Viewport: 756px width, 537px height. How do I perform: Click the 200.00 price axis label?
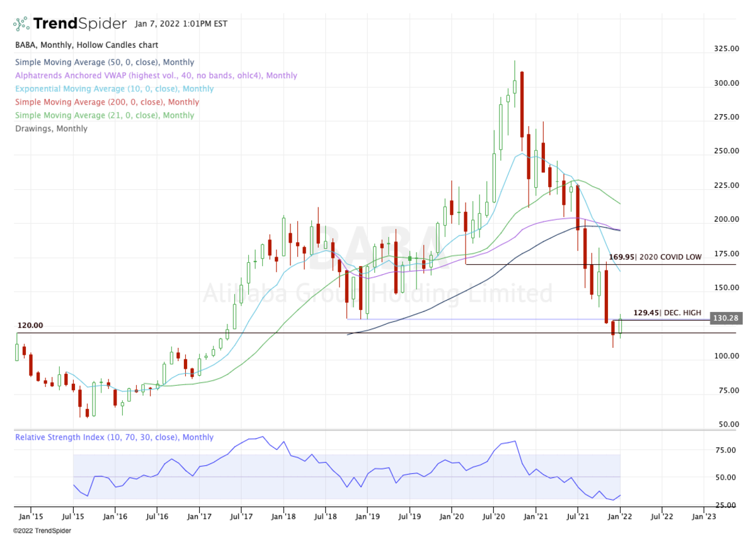725,219
